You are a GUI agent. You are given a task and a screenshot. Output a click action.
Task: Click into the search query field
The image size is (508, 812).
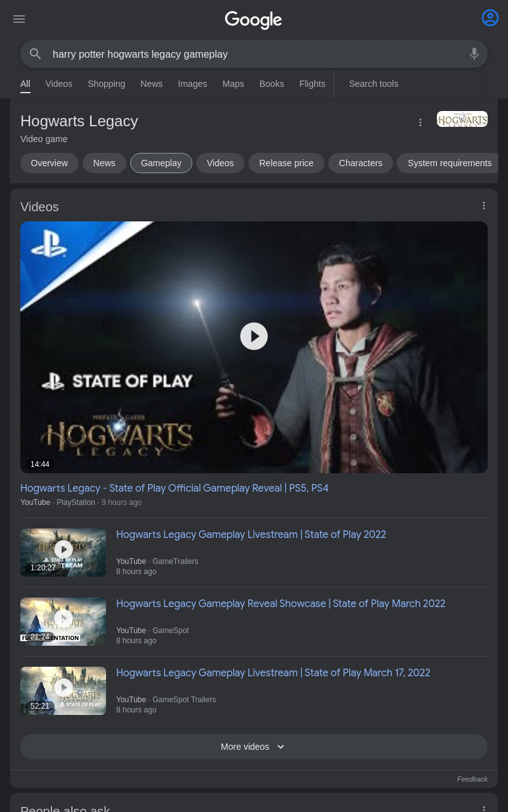click(x=254, y=54)
